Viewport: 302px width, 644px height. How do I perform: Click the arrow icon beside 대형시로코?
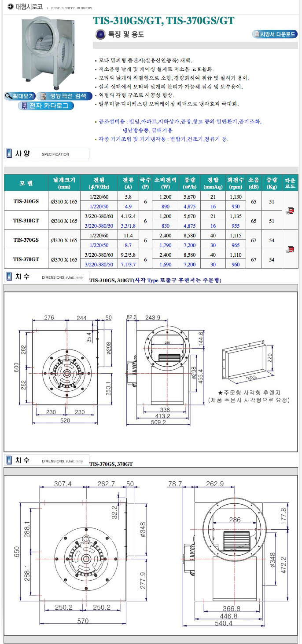(10, 6)
